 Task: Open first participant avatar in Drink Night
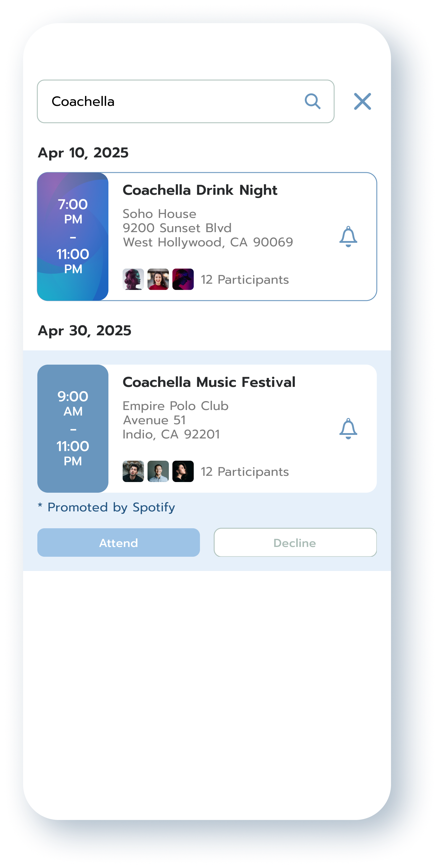[133, 279]
